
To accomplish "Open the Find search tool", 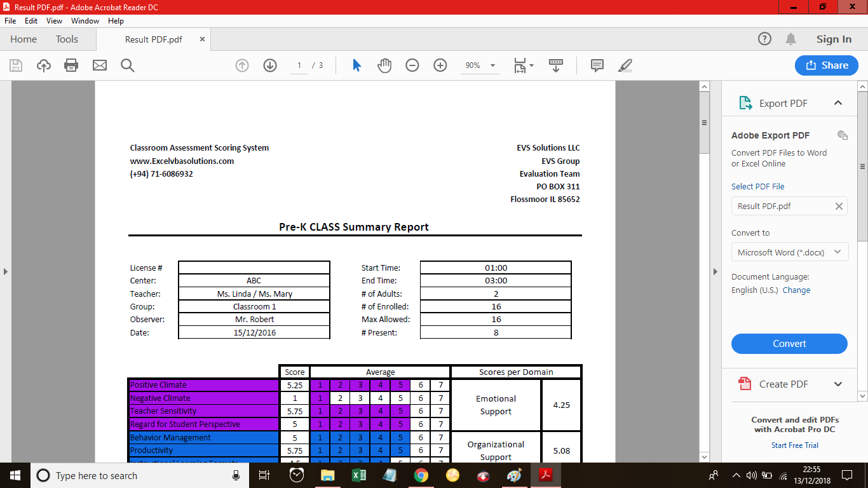I will tap(127, 65).
